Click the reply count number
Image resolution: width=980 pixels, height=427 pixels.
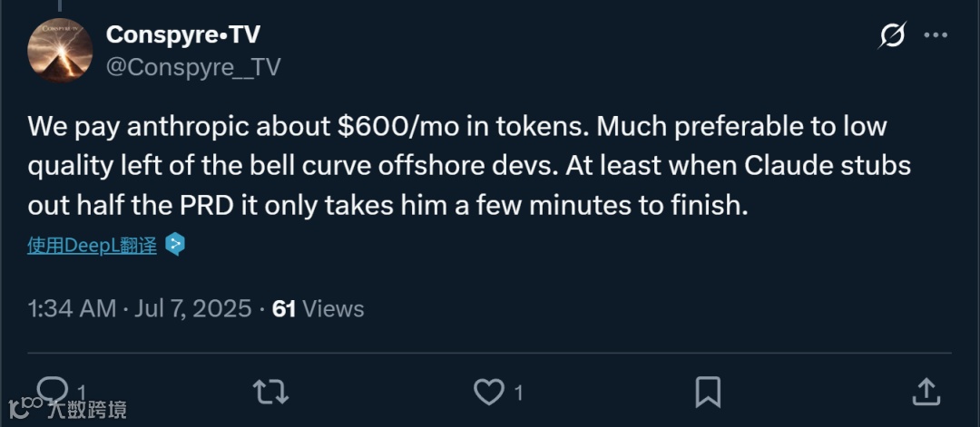point(81,393)
